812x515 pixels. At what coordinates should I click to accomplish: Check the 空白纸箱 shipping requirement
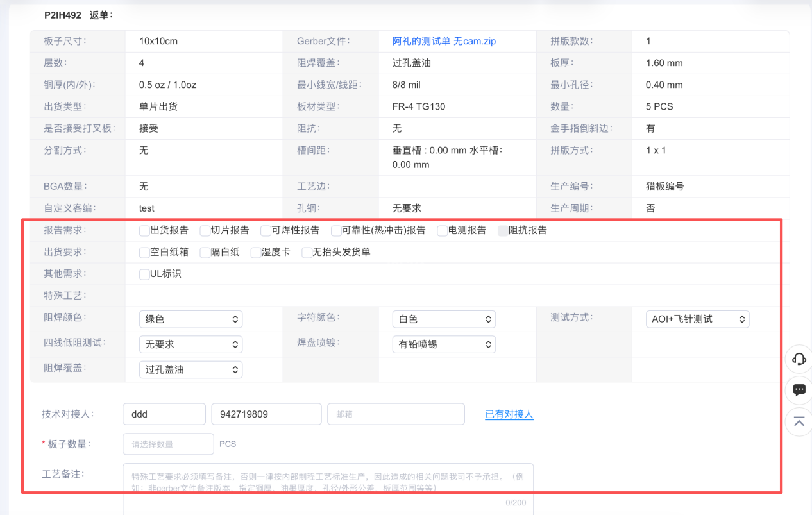pyautogui.click(x=144, y=253)
